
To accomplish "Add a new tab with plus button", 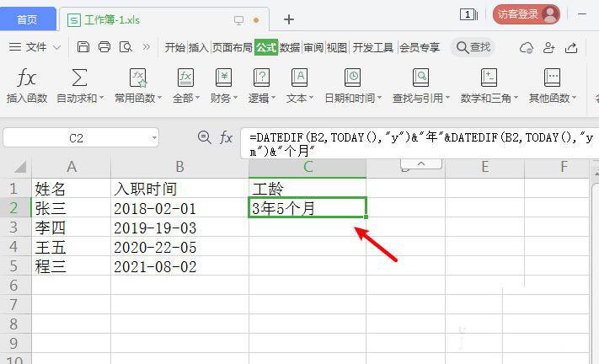I will point(289,19).
